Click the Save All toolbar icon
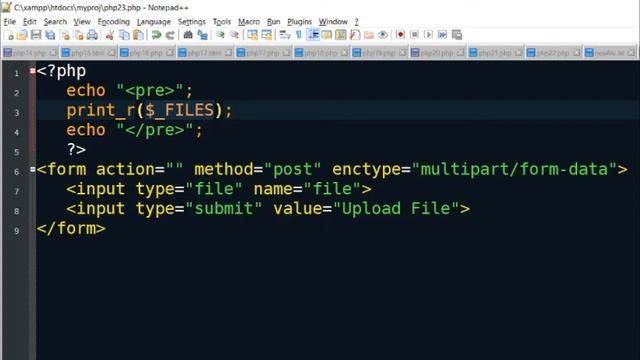The height and width of the screenshot is (360, 640). click(x=50, y=35)
